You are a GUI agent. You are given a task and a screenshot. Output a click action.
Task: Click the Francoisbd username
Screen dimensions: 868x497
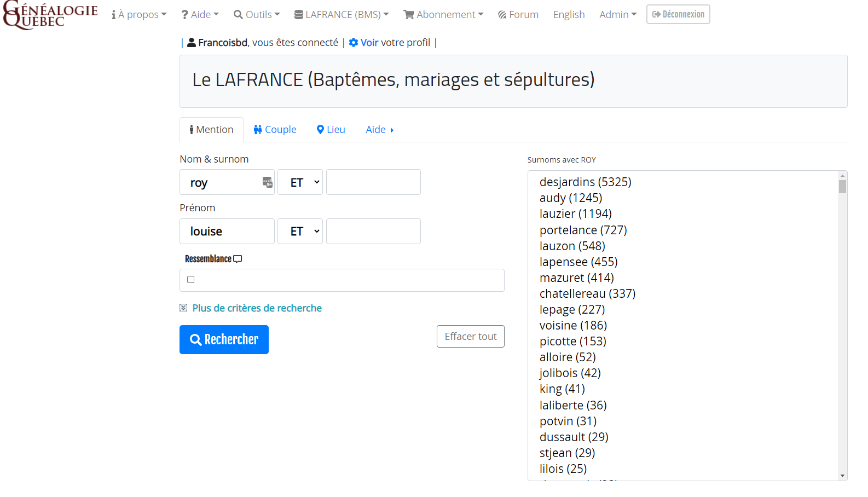(223, 43)
